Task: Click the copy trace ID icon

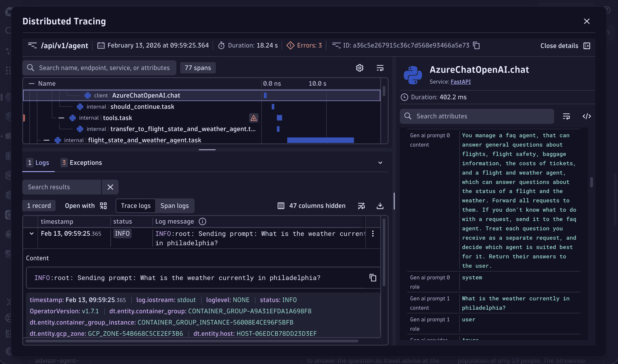Action: pyautogui.click(x=476, y=46)
